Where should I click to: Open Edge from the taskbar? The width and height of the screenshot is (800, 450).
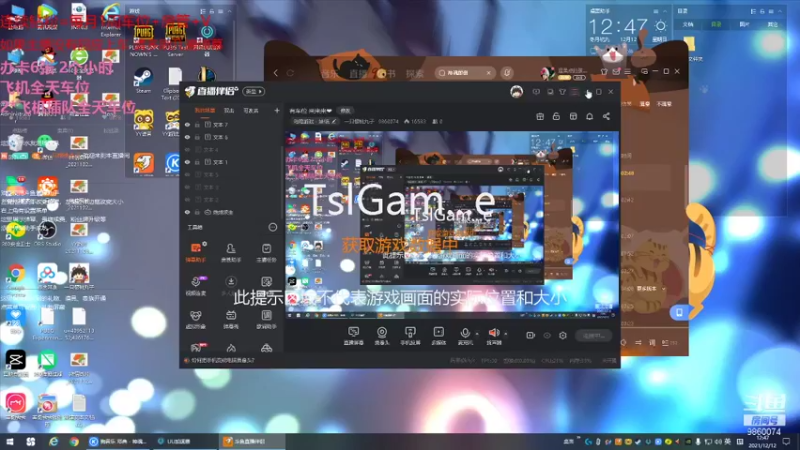[53, 441]
